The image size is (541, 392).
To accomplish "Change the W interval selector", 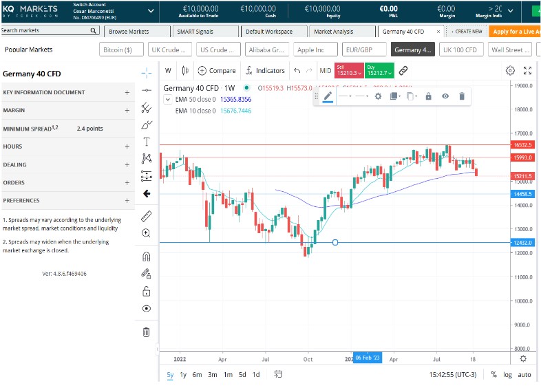I will click(x=168, y=71).
